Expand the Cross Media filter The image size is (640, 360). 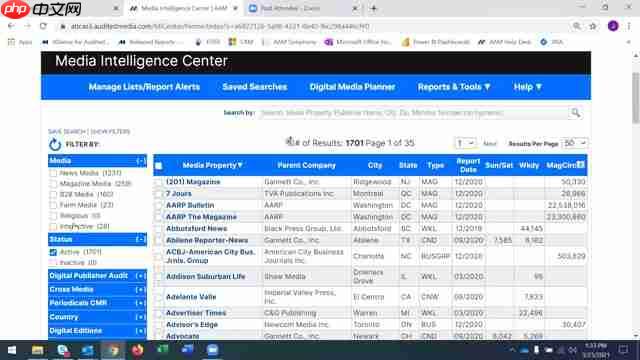coord(140,289)
